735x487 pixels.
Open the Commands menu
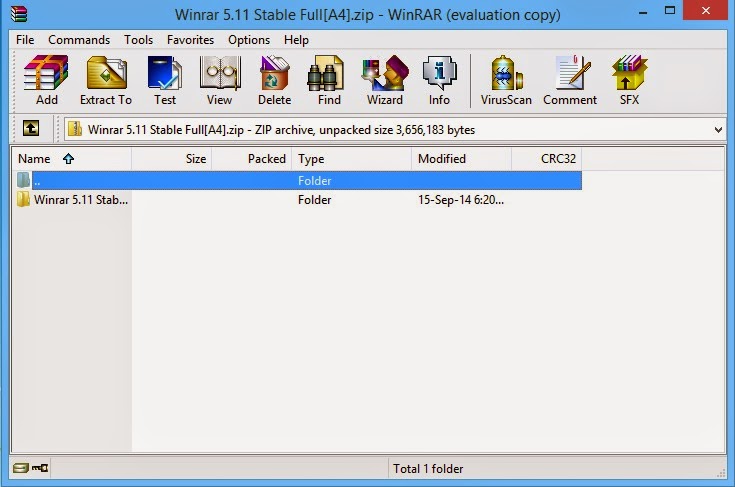pos(79,40)
